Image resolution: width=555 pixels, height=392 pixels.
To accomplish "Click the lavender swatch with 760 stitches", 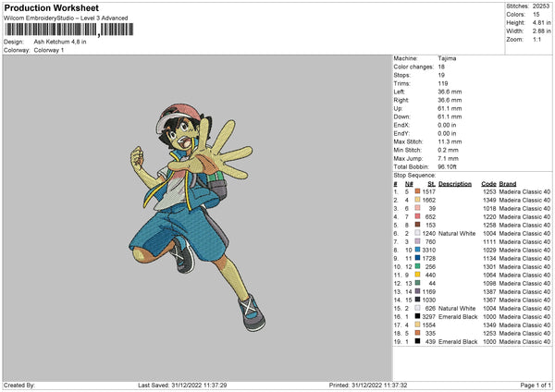I will coord(418,241).
